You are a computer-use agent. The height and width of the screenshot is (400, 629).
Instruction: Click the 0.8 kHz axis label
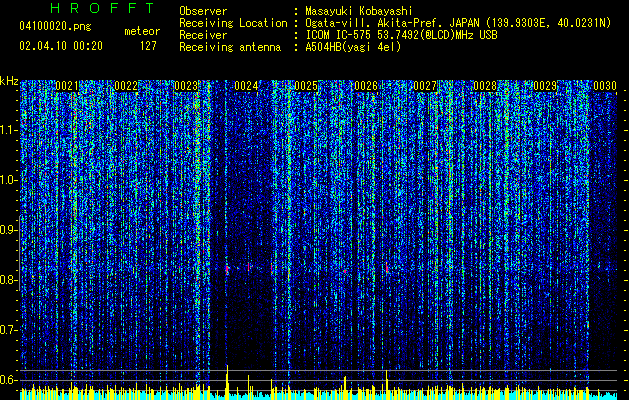[x=9, y=280]
